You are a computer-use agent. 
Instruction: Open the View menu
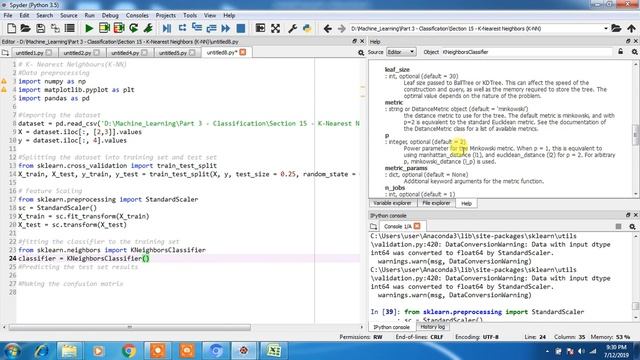(210, 15)
